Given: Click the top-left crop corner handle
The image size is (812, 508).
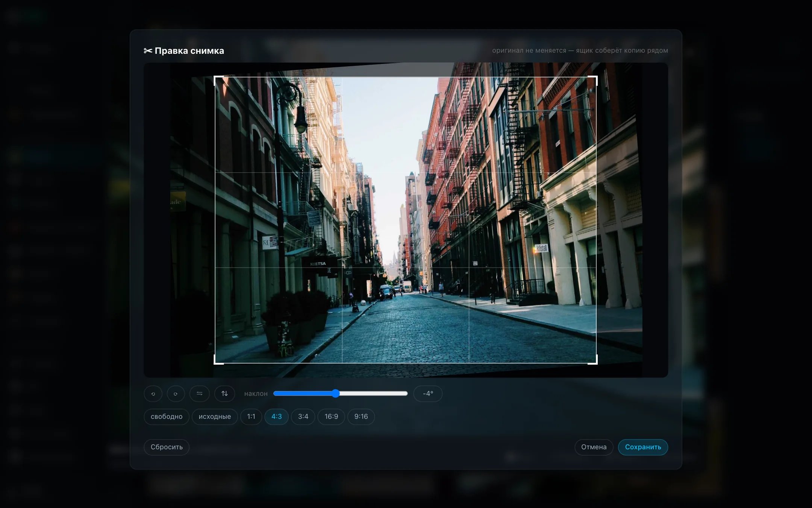Looking at the screenshot, I should coord(218,80).
